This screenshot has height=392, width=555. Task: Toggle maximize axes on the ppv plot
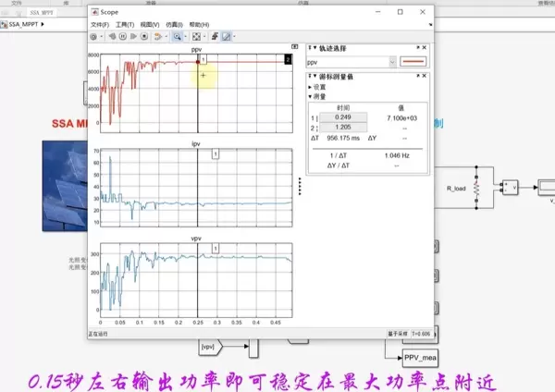pos(294,46)
